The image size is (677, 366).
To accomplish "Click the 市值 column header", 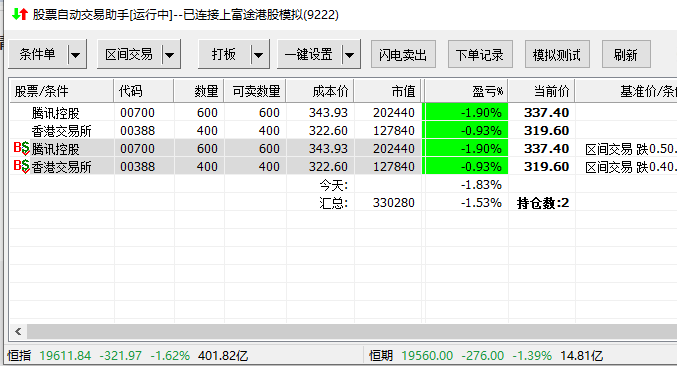I will point(388,91).
